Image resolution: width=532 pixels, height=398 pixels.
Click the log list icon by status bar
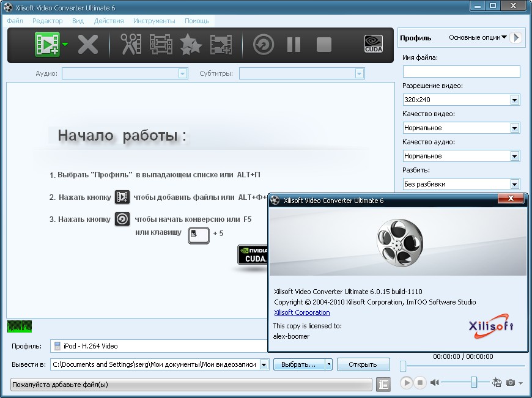(384, 385)
